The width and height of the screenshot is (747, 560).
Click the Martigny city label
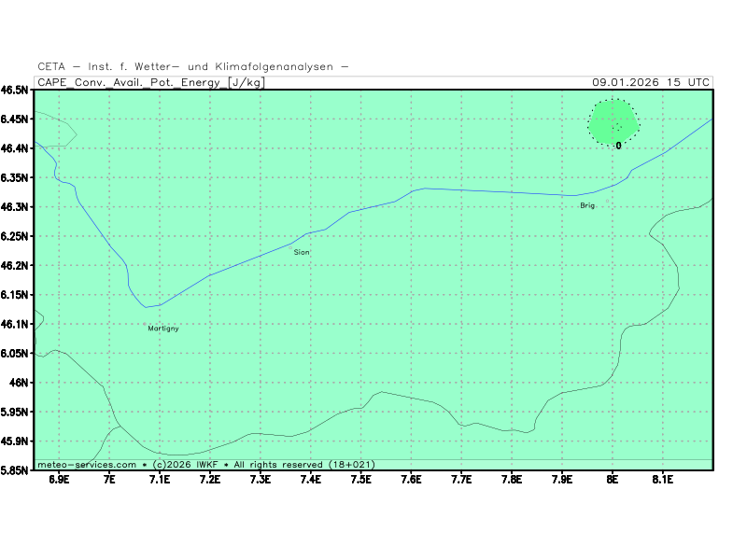click(163, 329)
